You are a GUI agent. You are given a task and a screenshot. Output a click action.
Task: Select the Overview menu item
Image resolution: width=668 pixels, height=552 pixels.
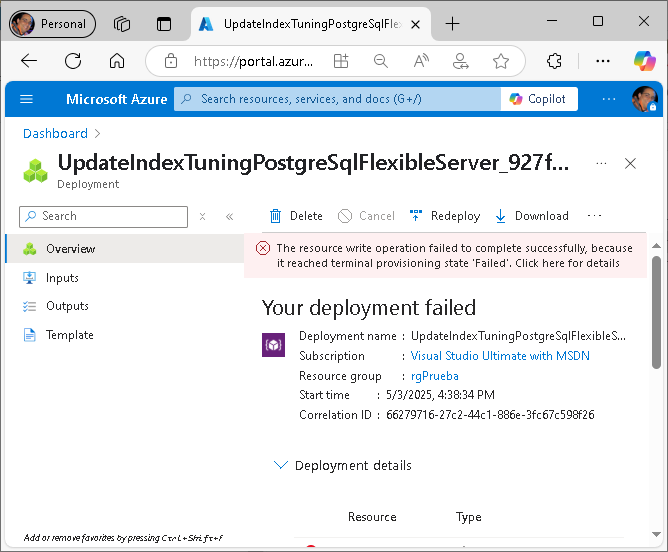click(124, 249)
